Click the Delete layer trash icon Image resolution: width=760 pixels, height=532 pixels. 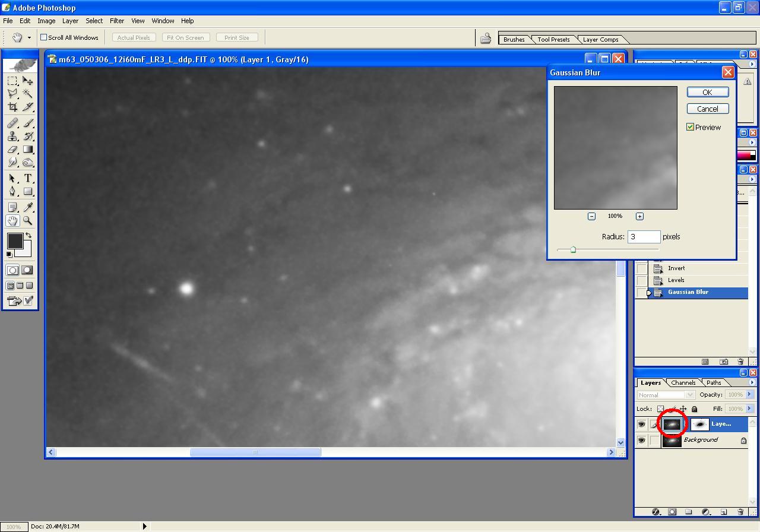tap(740, 512)
